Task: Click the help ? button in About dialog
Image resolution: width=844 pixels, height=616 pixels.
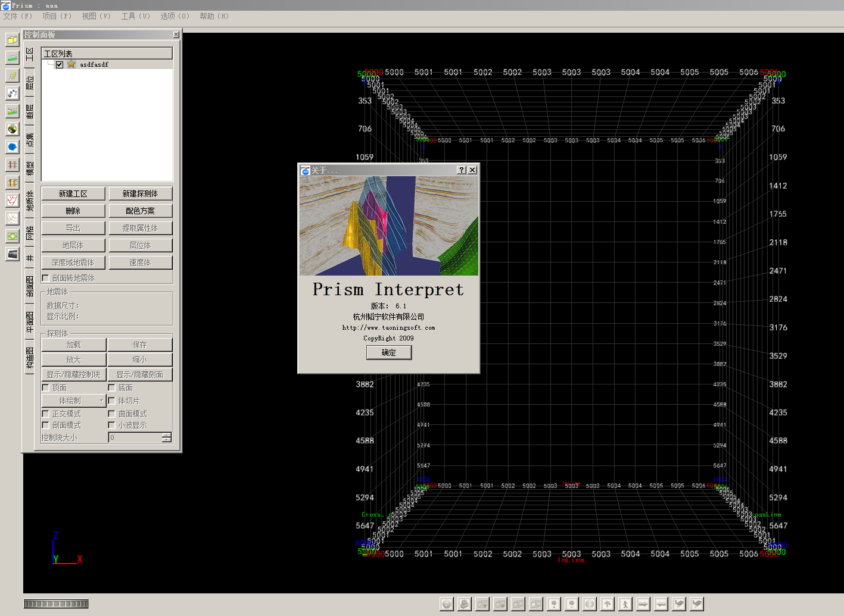Action: pos(462,170)
